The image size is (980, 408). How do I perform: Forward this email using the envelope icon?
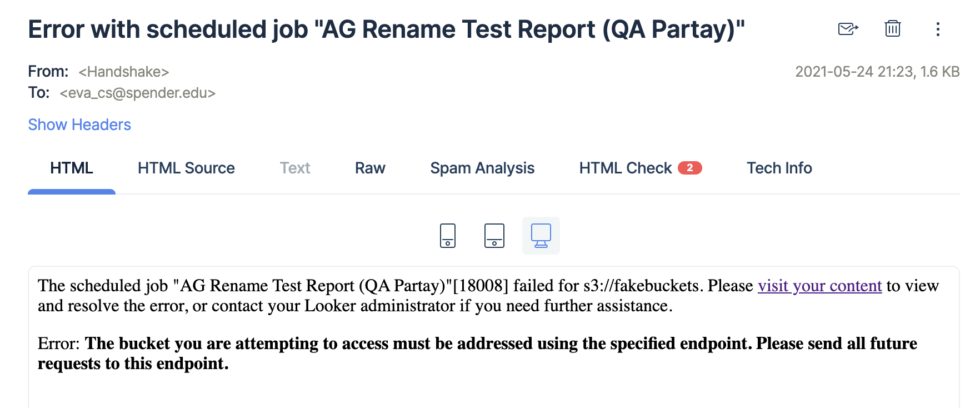click(848, 28)
